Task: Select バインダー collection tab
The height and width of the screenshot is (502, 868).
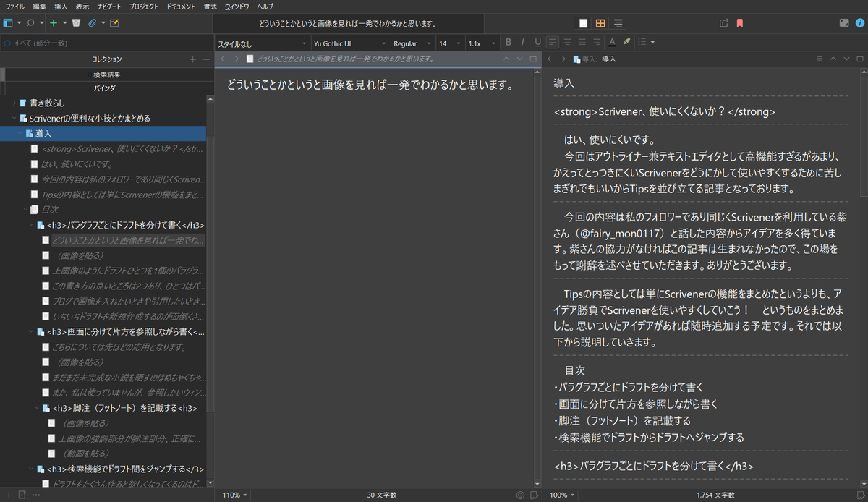Action: coord(107,88)
